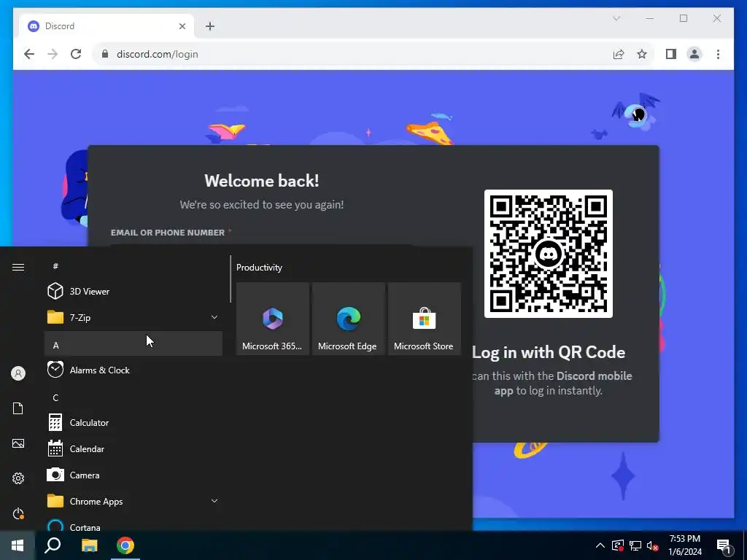This screenshot has width=747, height=560.
Task: Open the Chrome profile avatar
Action: tap(694, 54)
